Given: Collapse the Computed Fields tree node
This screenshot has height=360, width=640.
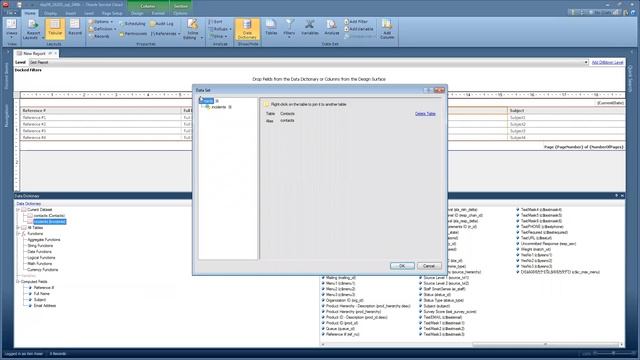Looking at the screenshot, I should [x=18, y=282].
